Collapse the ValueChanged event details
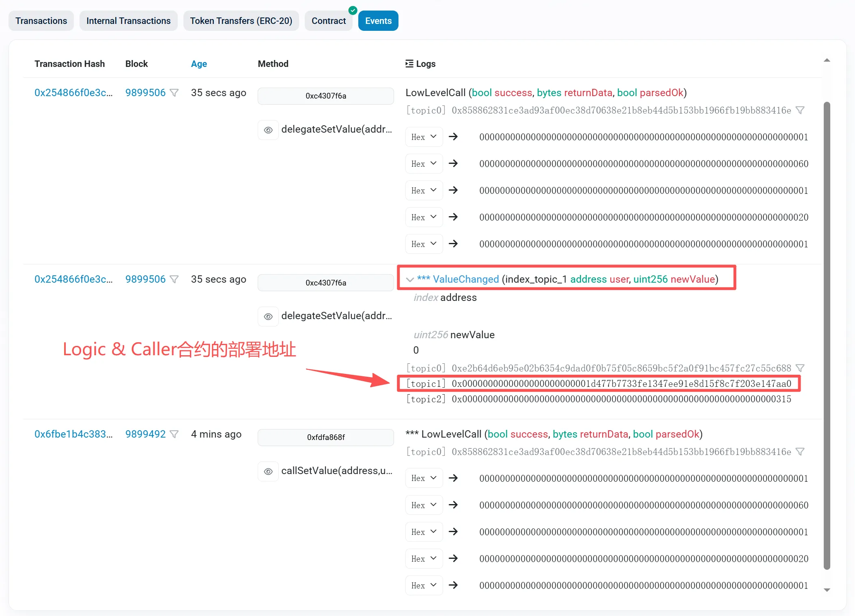 pos(409,279)
